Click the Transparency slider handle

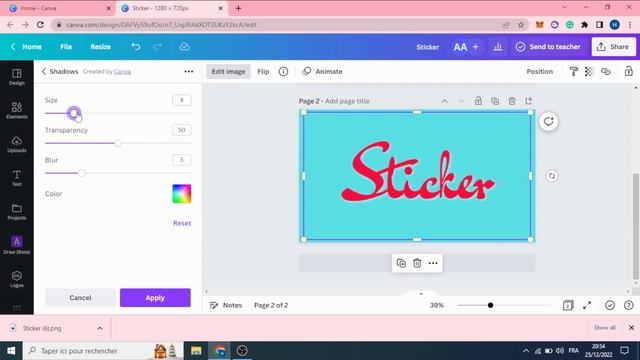[118, 143]
